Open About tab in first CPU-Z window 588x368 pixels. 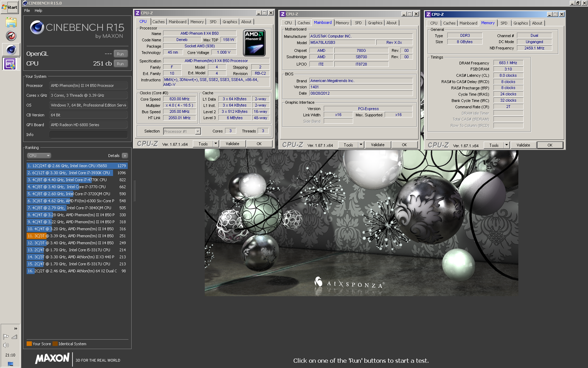(246, 22)
